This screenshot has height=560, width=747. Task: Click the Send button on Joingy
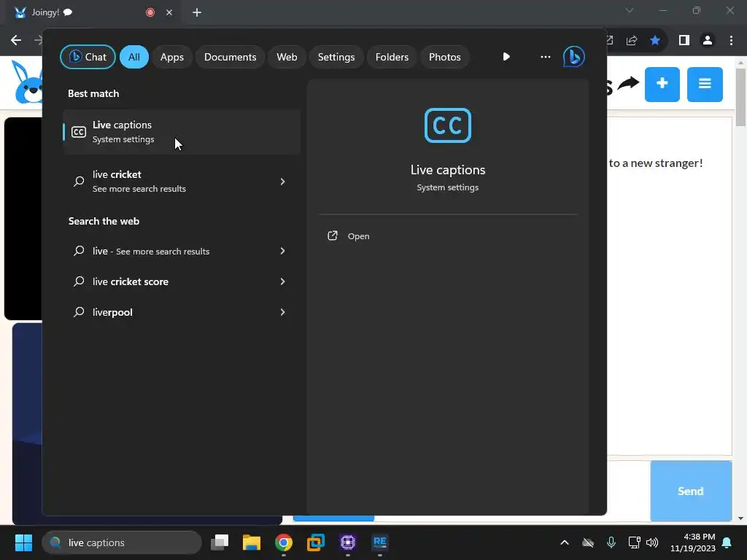click(691, 491)
